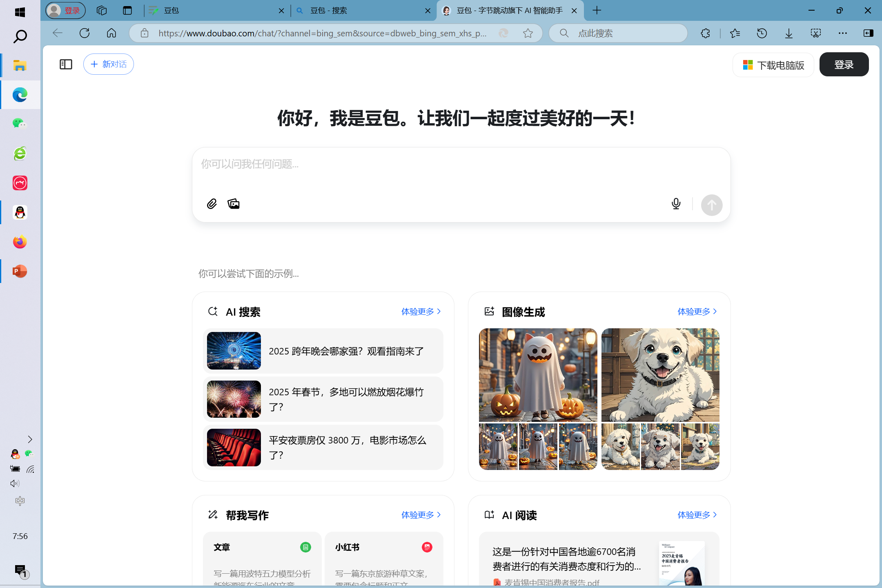Open the tab actions menu icon

tap(127, 10)
